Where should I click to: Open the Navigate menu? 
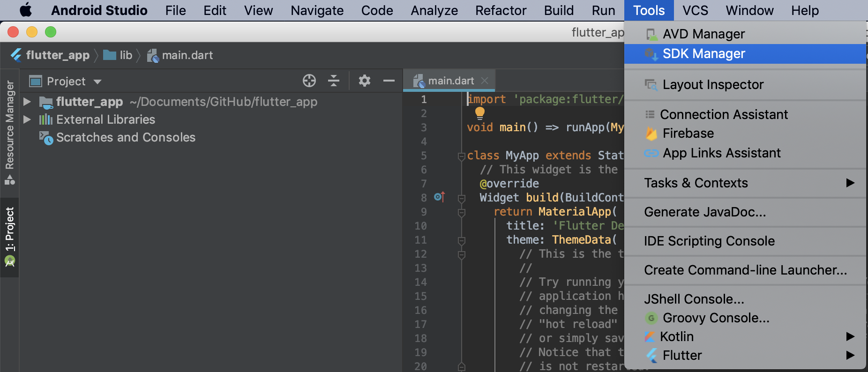click(317, 10)
